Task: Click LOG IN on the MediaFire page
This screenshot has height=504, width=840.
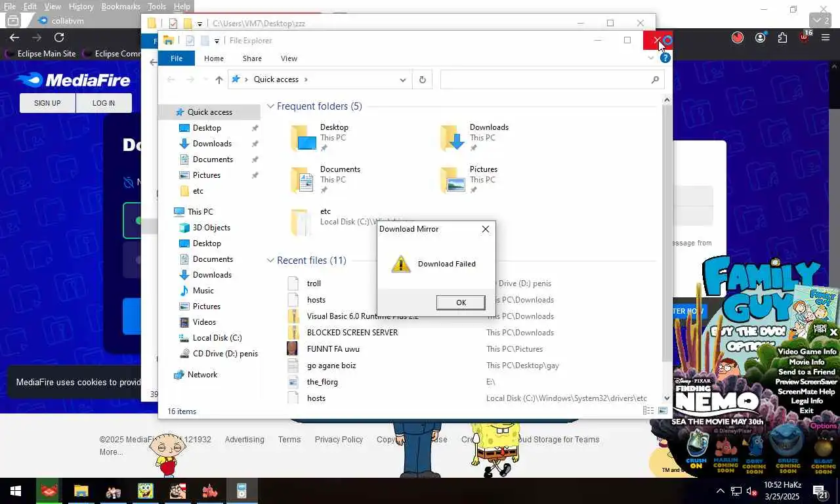Action: (104, 103)
